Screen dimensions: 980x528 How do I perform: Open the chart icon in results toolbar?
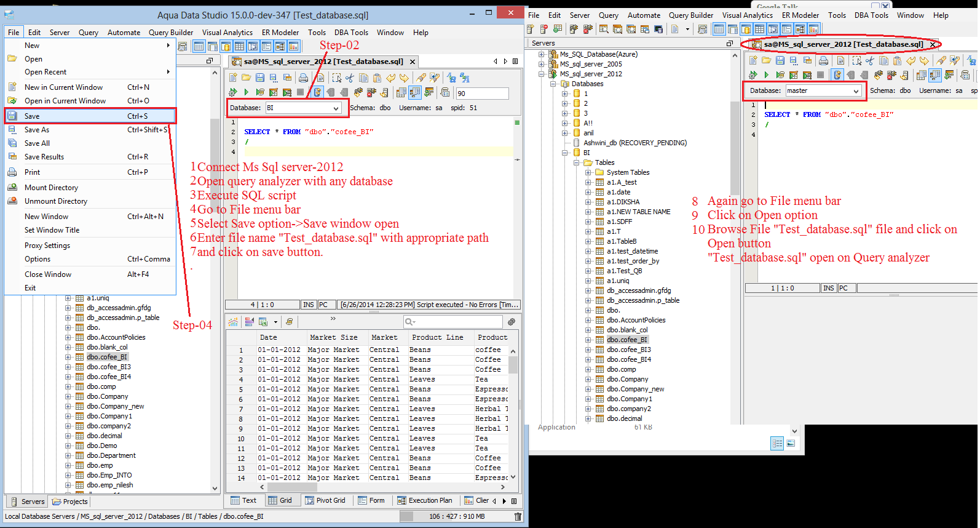[x=234, y=321]
